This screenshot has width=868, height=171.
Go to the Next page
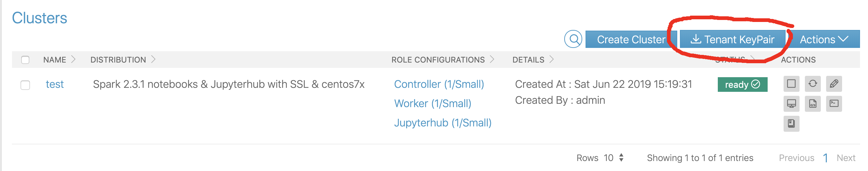(845, 158)
